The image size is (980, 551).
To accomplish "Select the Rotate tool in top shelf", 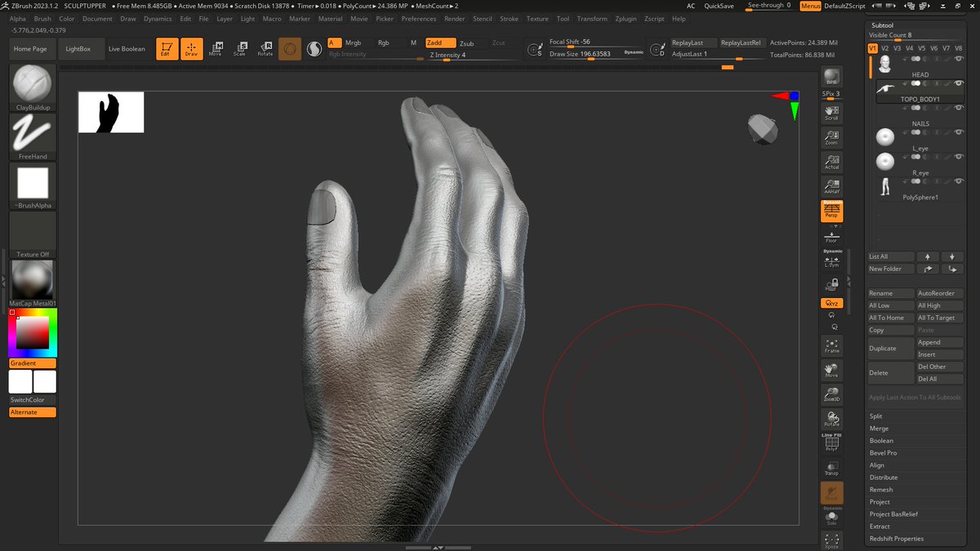I will click(x=265, y=49).
